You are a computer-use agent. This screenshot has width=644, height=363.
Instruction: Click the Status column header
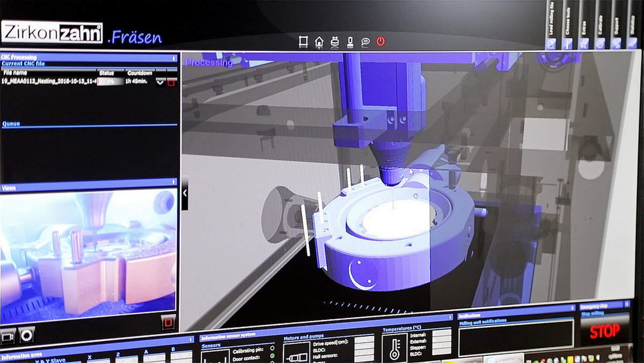(x=106, y=72)
